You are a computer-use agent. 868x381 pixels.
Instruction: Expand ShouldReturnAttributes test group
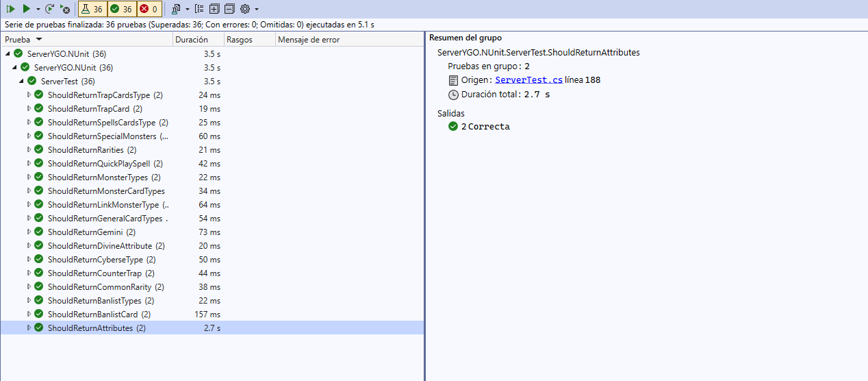point(29,328)
